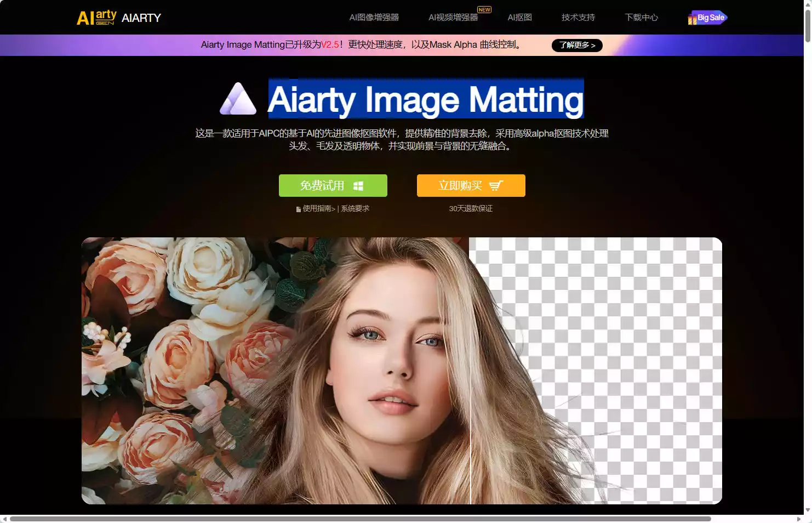The width and height of the screenshot is (812, 523).
Task: Click the Aiarty logo in the header
Action: [x=119, y=18]
